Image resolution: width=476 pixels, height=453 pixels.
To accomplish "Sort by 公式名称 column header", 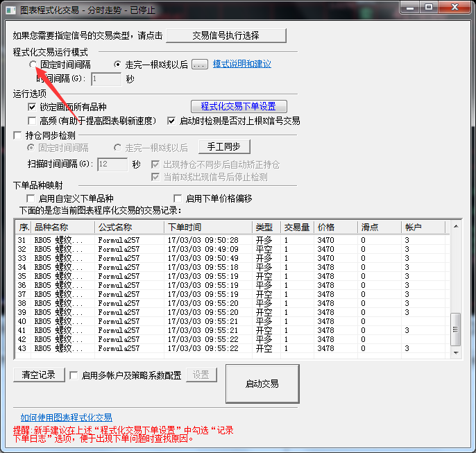I will pos(130,228).
